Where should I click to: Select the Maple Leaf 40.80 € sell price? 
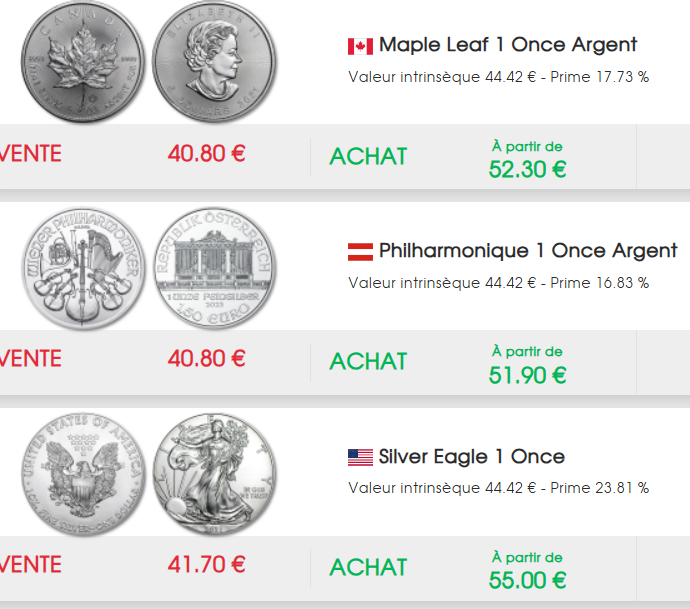pyautogui.click(x=207, y=154)
